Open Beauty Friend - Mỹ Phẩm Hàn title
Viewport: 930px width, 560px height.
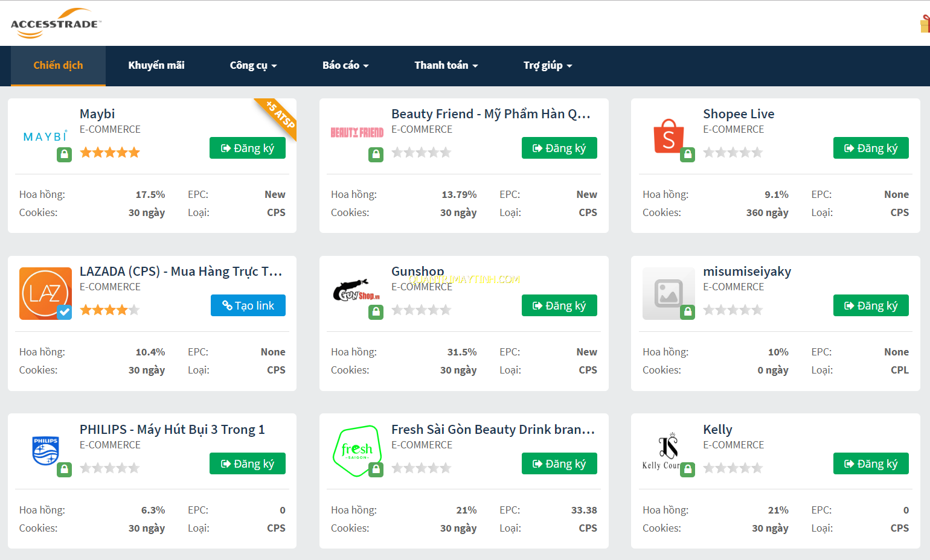click(x=491, y=114)
